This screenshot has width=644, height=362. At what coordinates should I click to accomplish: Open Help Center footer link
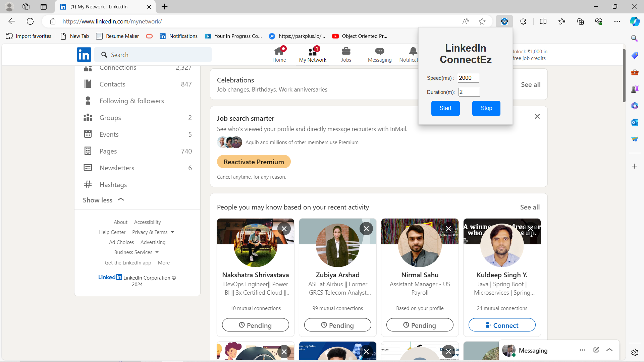(112, 232)
